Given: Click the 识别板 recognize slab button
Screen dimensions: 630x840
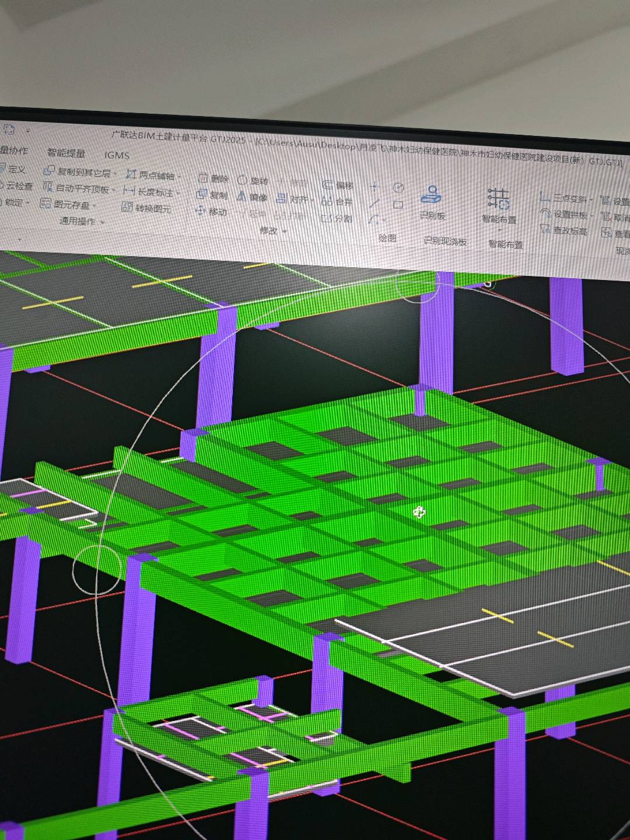Looking at the screenshot, I should [432, 203].
